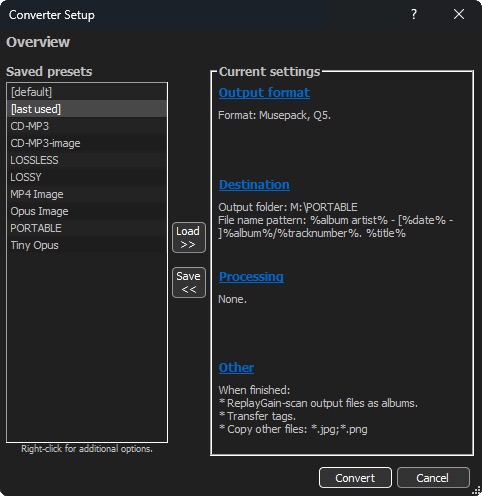Open the Destination settings link
The width and height of the screenshot is (482, 496).
point(254,184)
